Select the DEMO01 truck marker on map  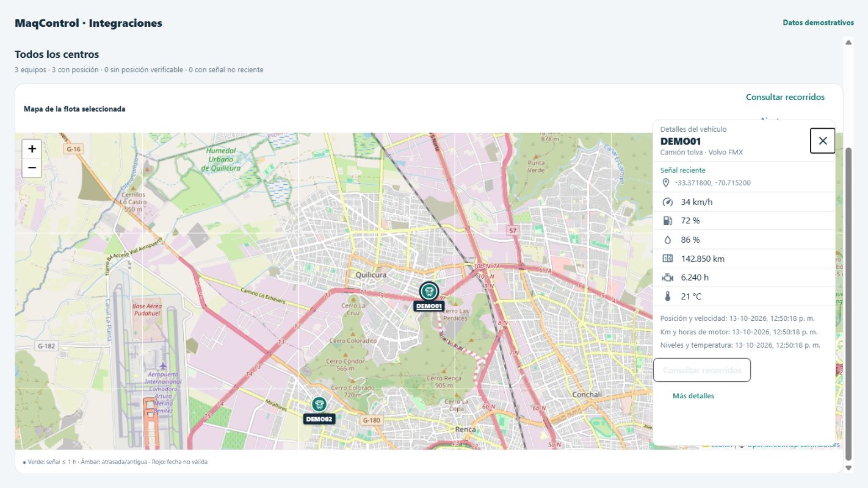point(429,291)
